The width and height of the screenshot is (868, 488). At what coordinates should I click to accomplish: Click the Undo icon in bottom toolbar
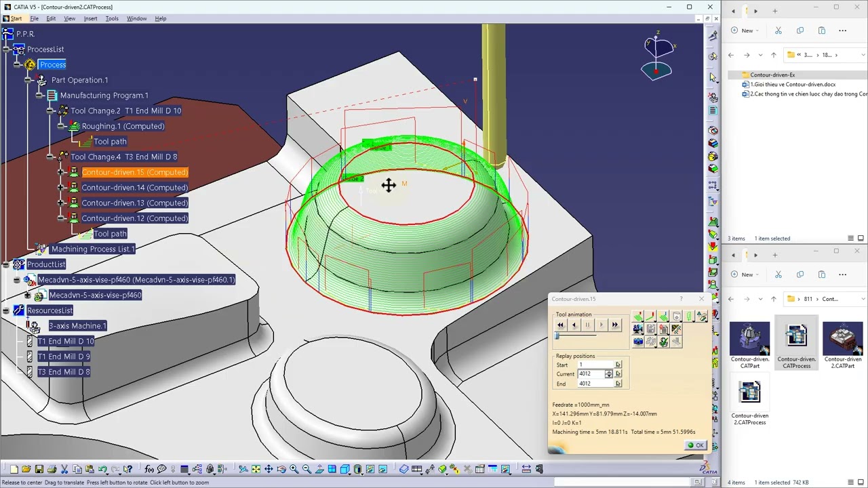[102, 469]
